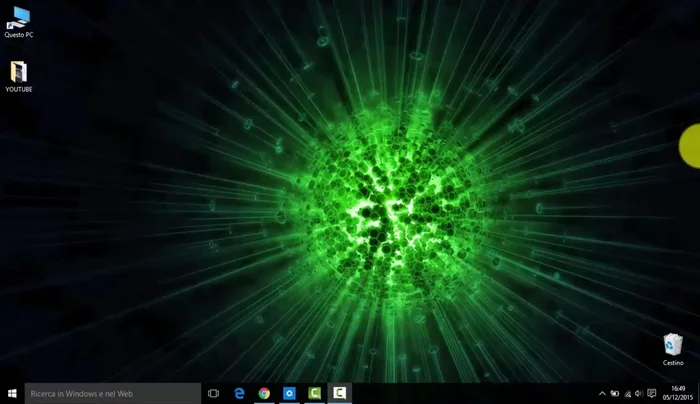700x404 pixels.
Task: Open the Action Center notifications icon
Action: click(652, 394)
